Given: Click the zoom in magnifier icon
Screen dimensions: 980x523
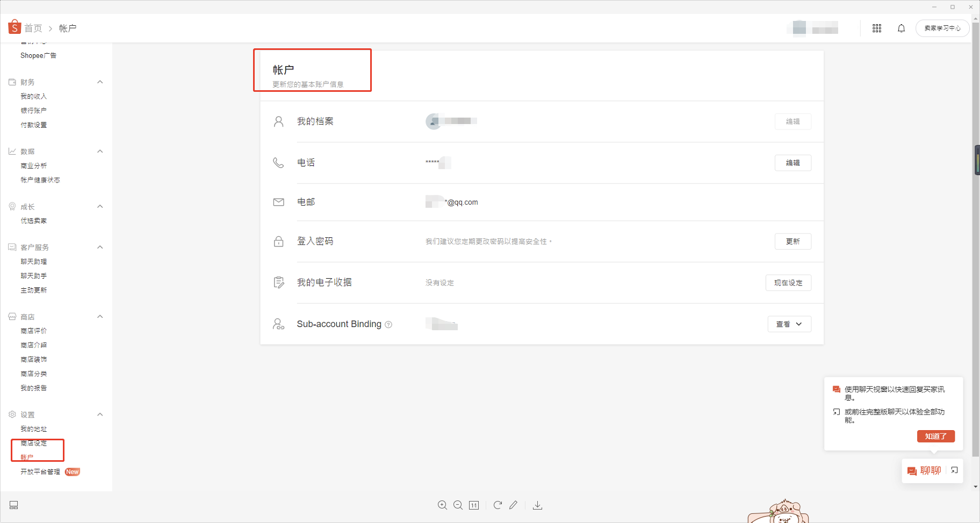Looking at the screenshot, I should (442, 505).
